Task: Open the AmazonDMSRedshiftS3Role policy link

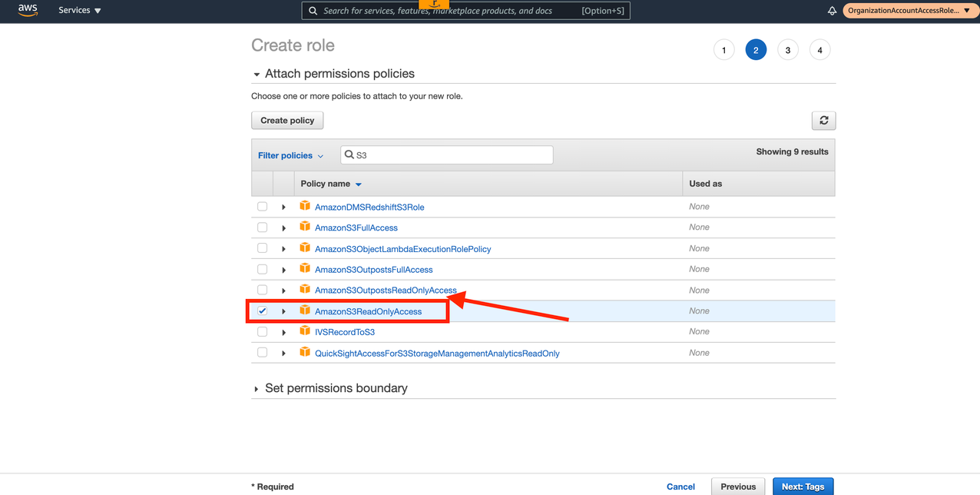Action: (x=369, y=207)
